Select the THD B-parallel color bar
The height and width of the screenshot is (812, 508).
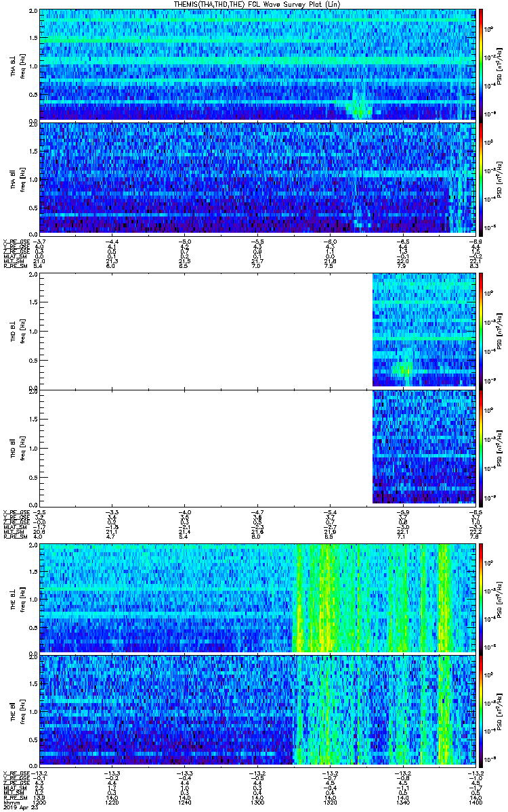click(x=482, y=447)
